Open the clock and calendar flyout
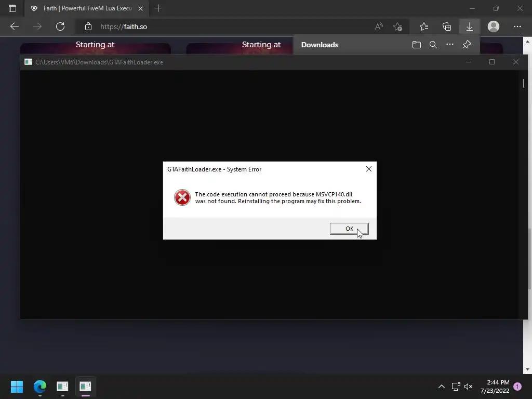 (x=495, y=387)
